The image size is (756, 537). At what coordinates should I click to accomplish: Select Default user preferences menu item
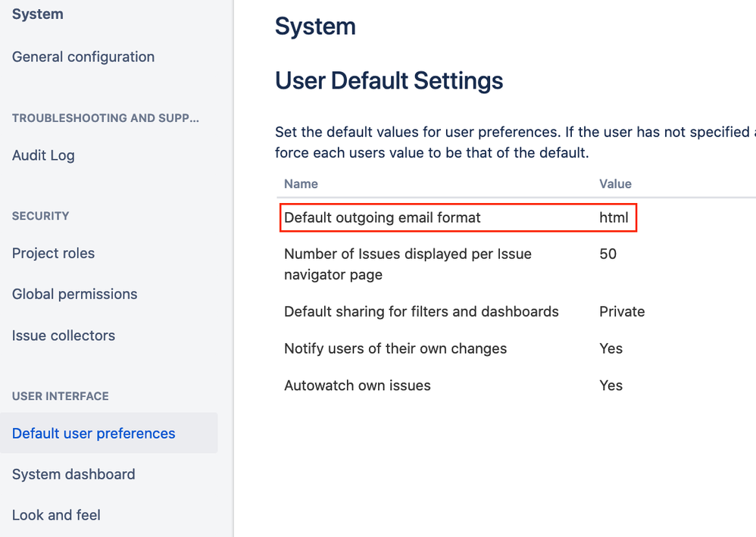(93, 433)
